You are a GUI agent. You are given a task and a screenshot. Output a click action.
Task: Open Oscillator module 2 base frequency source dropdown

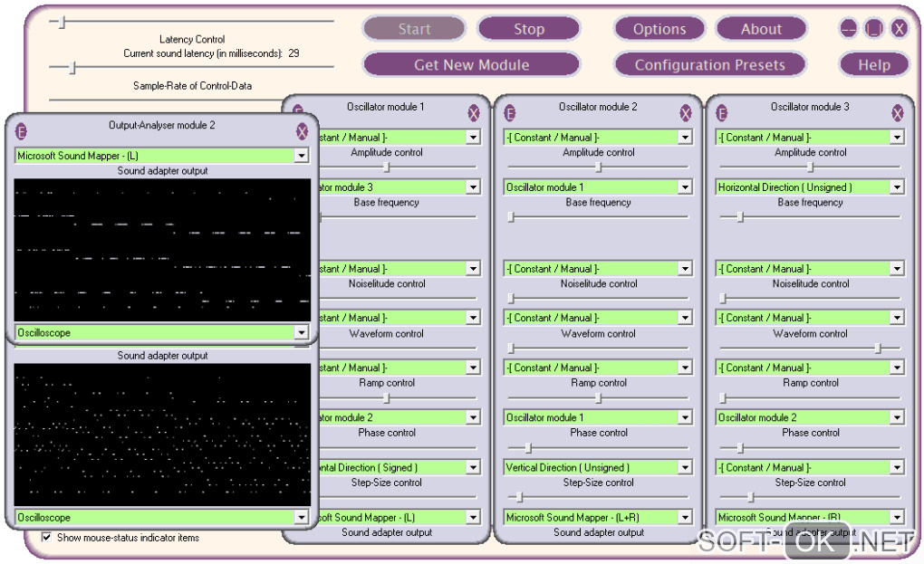(598, 187)
